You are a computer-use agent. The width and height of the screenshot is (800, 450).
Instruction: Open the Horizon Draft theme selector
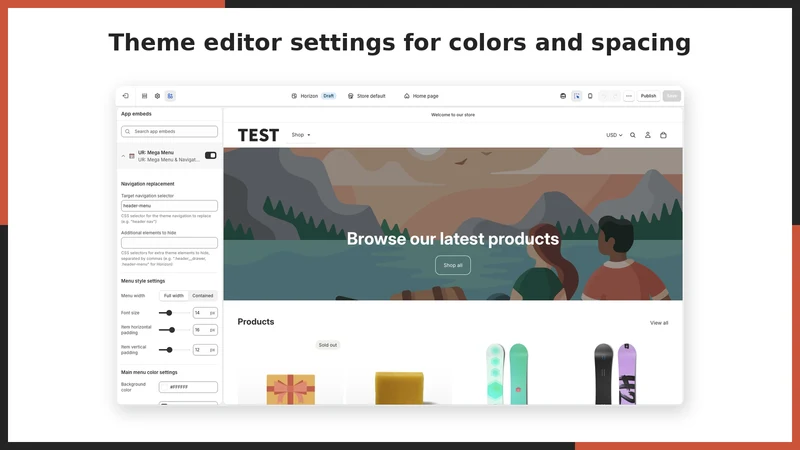point(313,96)
